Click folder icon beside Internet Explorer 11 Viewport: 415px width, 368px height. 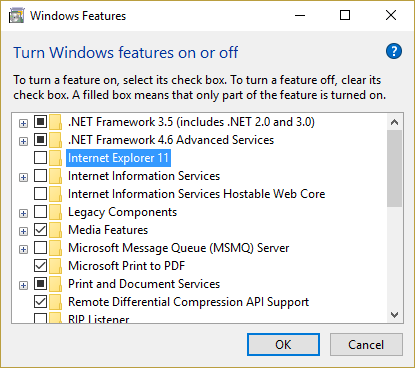pos(55,158)
